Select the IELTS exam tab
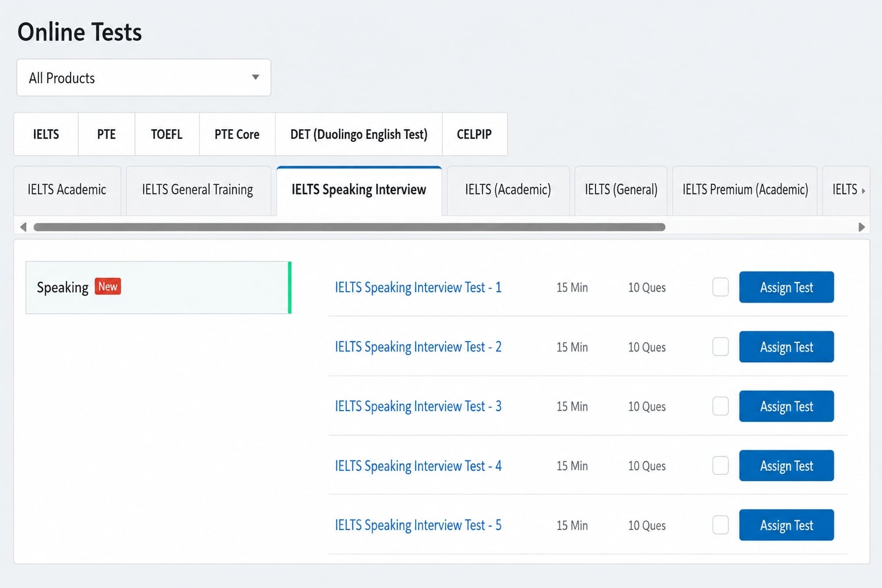The width and height of the screenshot is (882, 588). pos(46,134)
